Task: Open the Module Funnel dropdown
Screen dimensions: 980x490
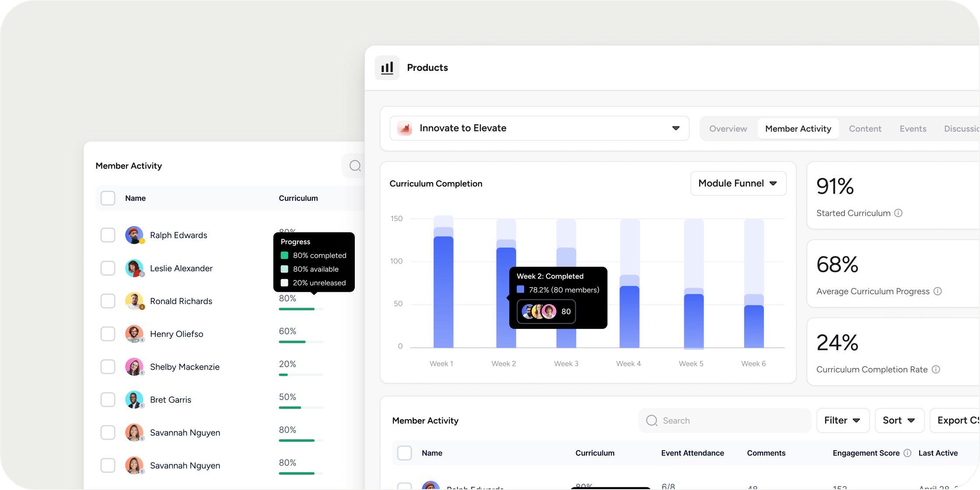Action: 738,183
